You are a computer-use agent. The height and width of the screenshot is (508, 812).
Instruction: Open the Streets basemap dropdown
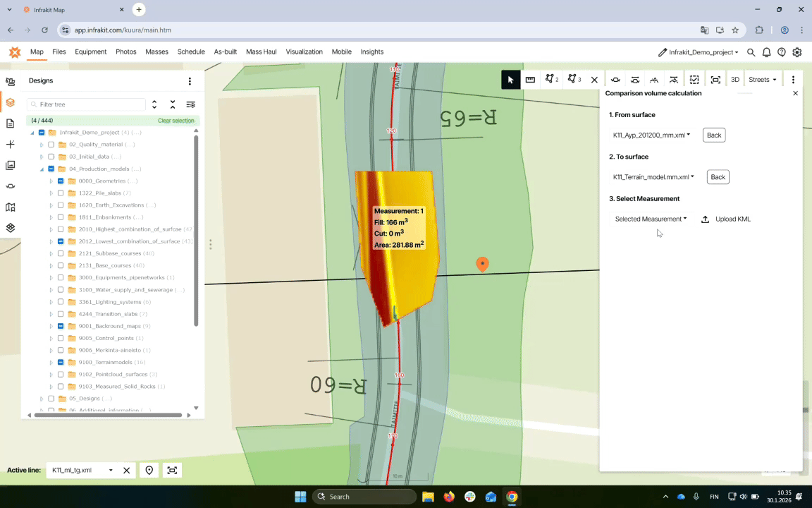pyautogui.click(x=762, y=80)
